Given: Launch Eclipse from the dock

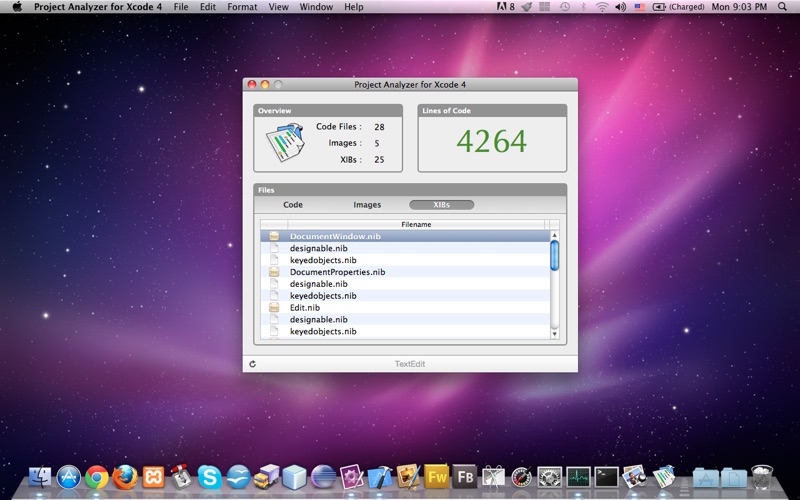Looking at the screenshot, I should [323, 478].
